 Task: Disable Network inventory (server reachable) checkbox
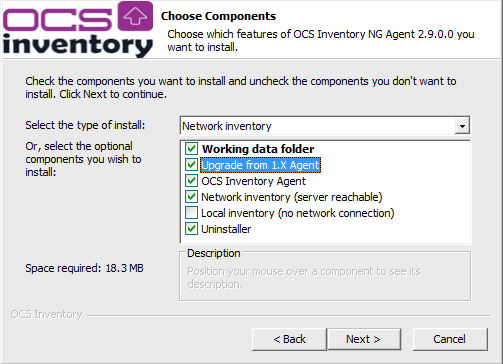click(191, 197)
